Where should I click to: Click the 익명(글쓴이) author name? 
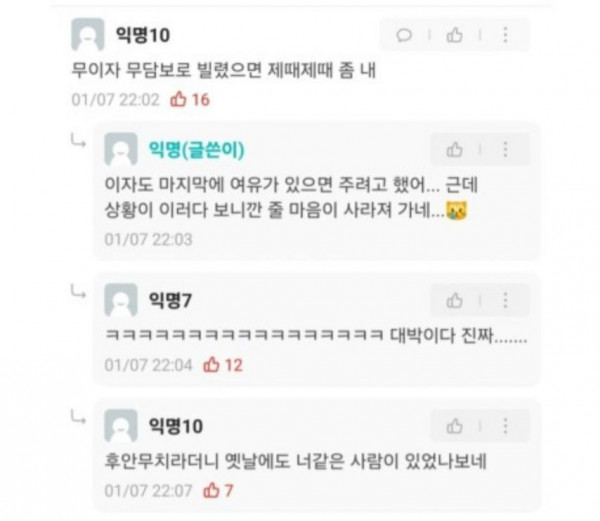point(196,150)
